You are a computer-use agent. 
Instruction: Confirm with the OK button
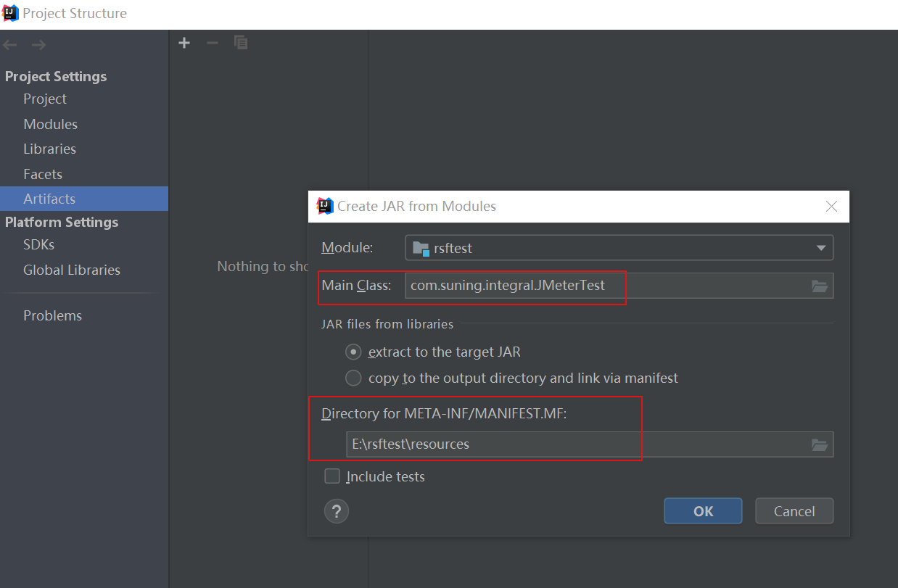[702, 510]
